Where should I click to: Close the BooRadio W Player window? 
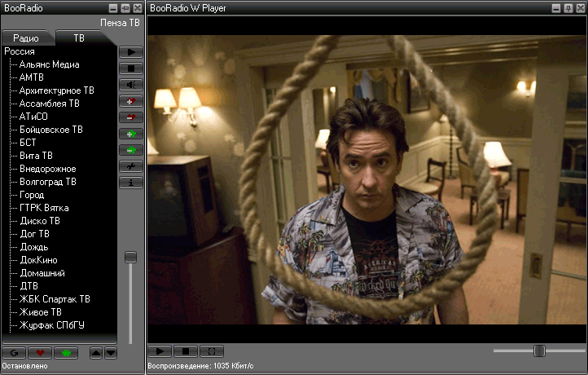pyautogui.click(x=581, y=8)
